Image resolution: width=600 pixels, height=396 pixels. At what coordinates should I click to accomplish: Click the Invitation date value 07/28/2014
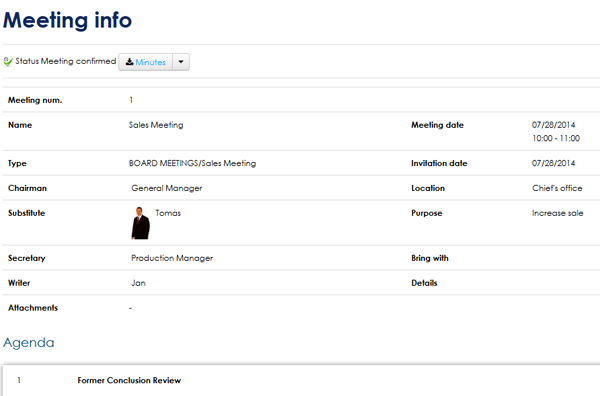pyautogui.click(x=553, y=163)
